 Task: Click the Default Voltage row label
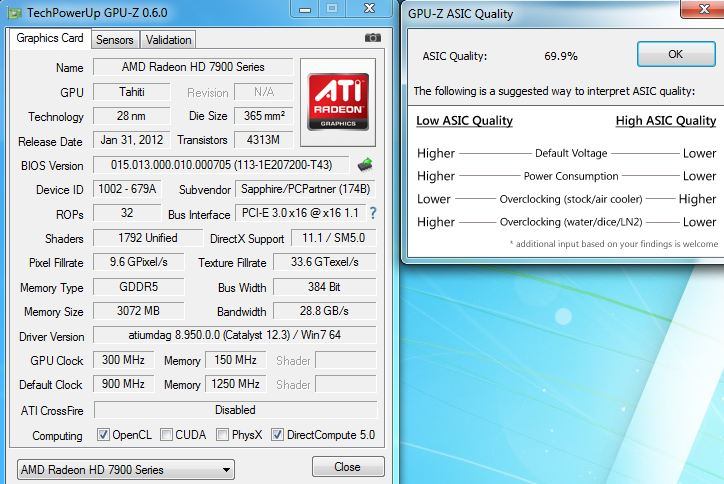(x=571, y=153)
